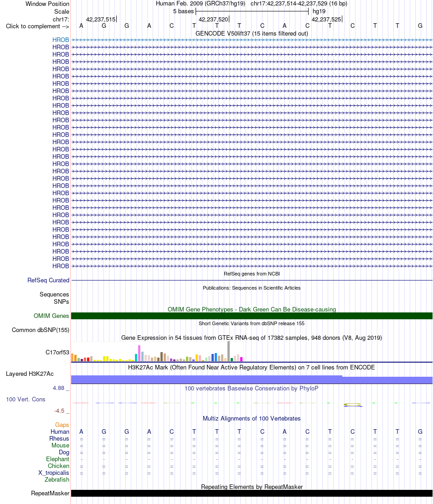This screenshot has width=433, height=504.
Task: Click the 42,237,520 ruler position
Action: [x=213, y=19]
